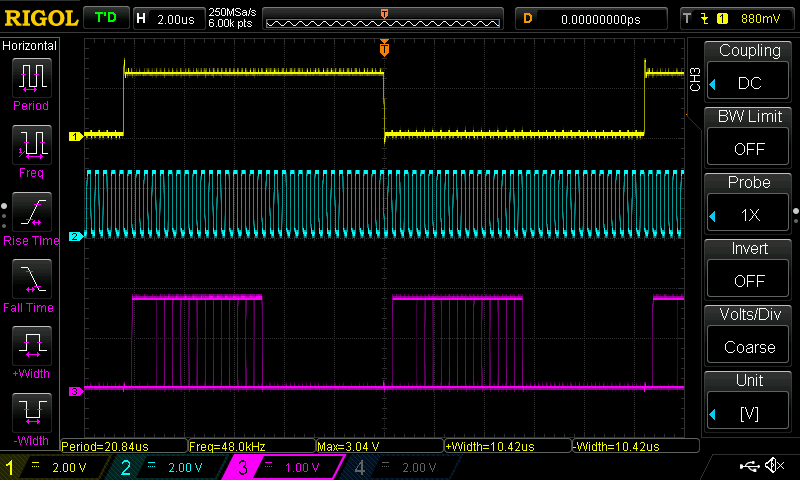Toggle the speaker sound icon
800x480 pixels.
pos(773,466)
